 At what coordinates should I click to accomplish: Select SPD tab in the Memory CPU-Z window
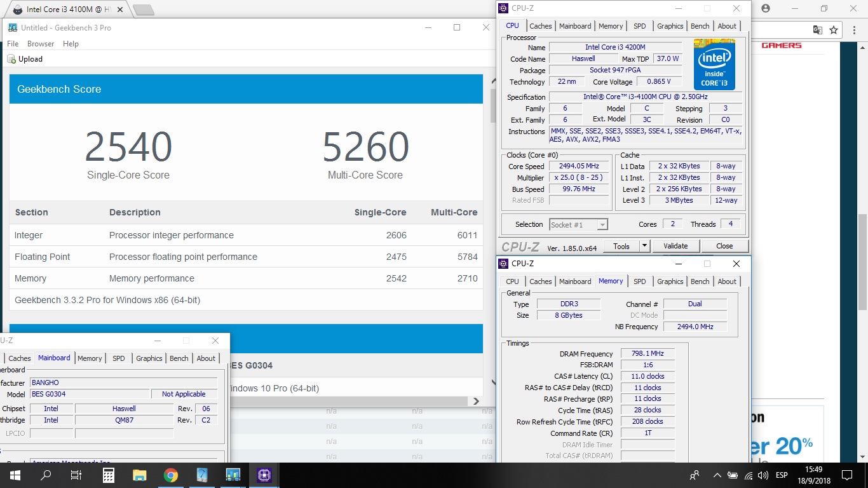640,281
